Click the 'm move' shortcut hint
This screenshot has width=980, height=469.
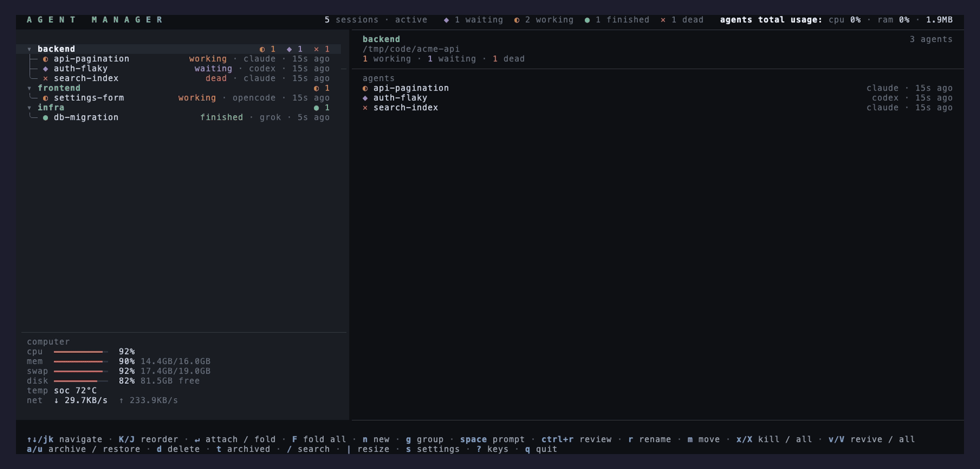point(704,440)
